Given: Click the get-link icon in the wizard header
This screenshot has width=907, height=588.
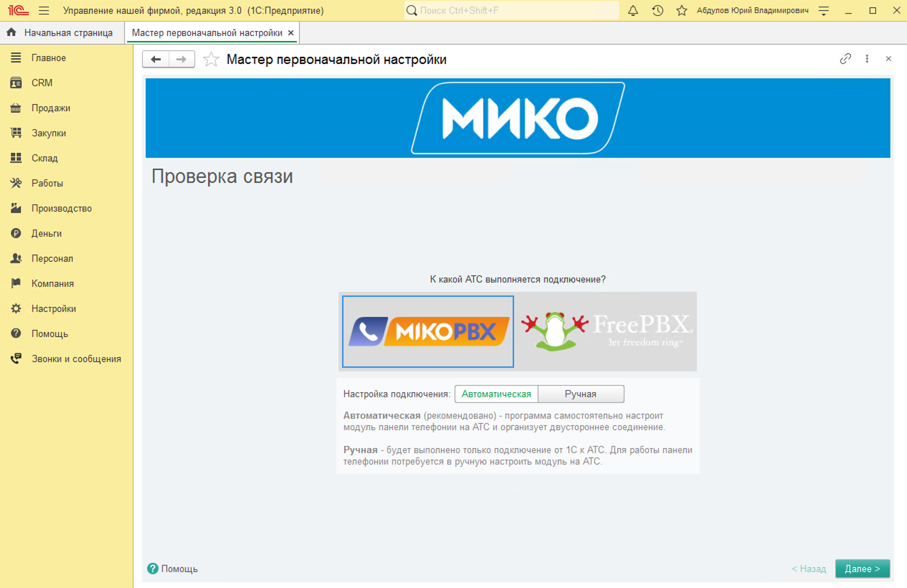Looking at the screenshot, I should pyautogui.click(x=845, y=59).
